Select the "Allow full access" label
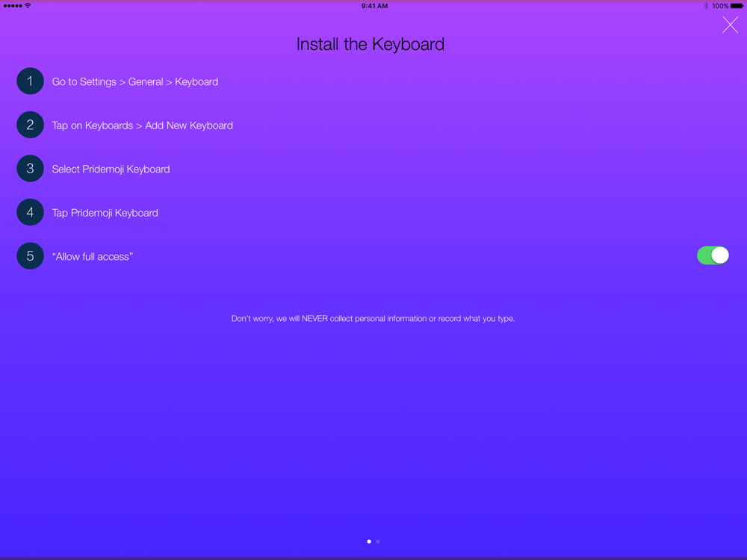Image resolution: width=747 pixels, height=560 pixels. [x=92, y=257]
